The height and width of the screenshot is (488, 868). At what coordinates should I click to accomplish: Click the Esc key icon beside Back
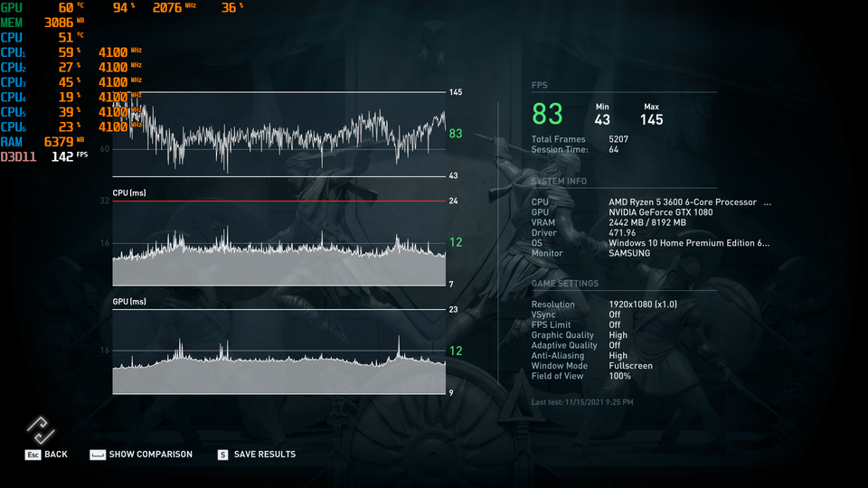33,455
